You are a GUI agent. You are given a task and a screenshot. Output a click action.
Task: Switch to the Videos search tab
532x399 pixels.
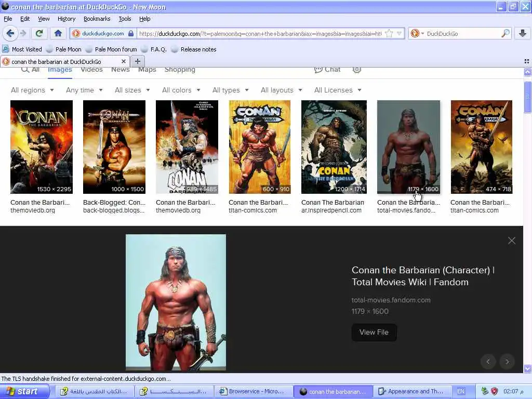(91, 70)
